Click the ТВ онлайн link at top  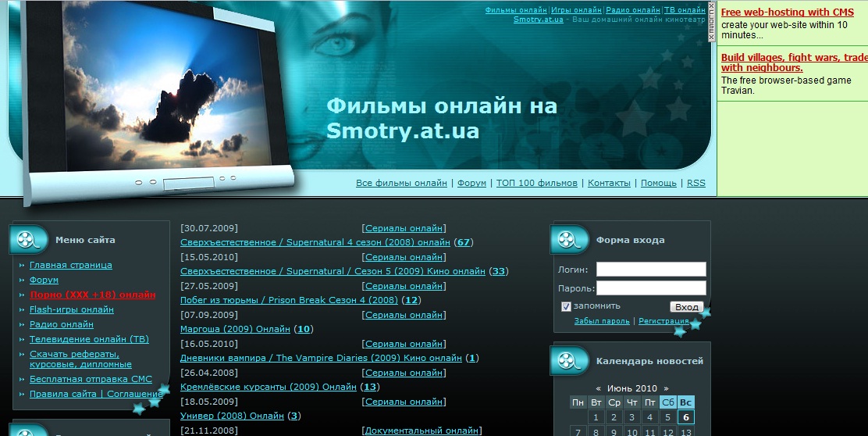click(x=685, y=10)
